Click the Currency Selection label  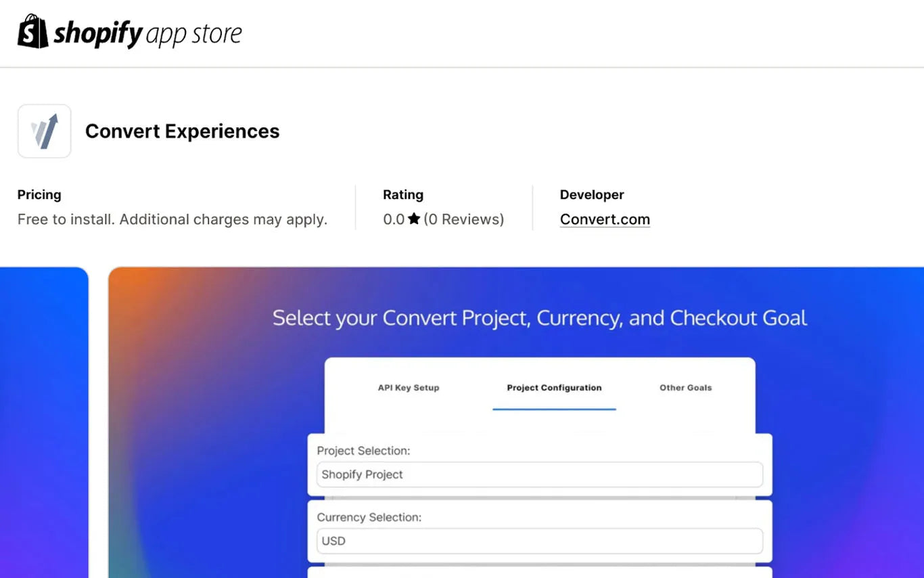point(369,517)
